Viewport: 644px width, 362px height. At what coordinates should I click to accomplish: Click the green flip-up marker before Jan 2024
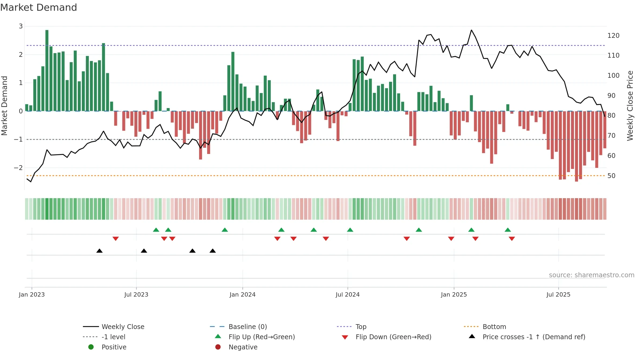click(225, 230)
